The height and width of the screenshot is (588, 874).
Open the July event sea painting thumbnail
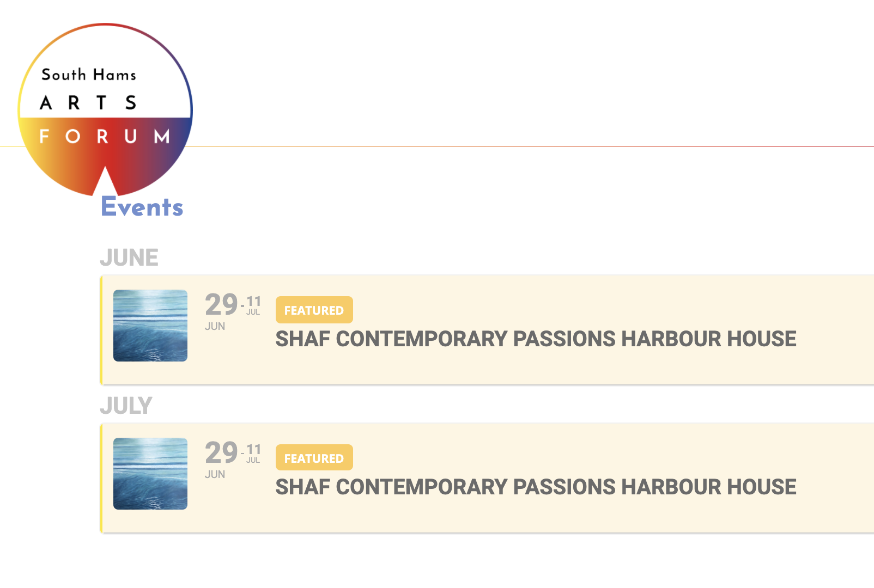[x=150, y=474]
